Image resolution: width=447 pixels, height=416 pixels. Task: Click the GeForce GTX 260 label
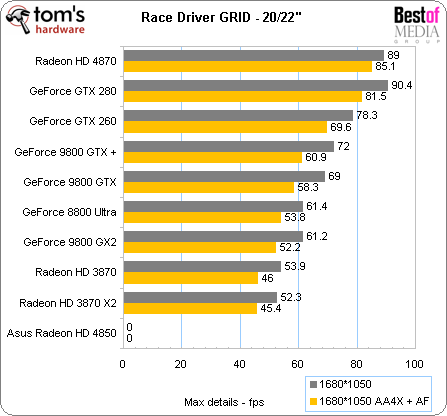(73, 121)
